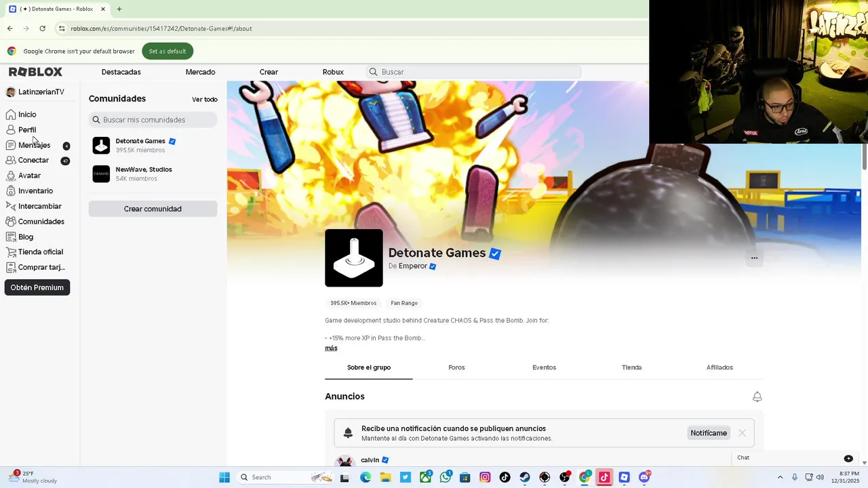Image resolution: width=868 pixels, height=488 pixels.
Task: Close the Detonate Games browser tab
Action: [103, 9]
